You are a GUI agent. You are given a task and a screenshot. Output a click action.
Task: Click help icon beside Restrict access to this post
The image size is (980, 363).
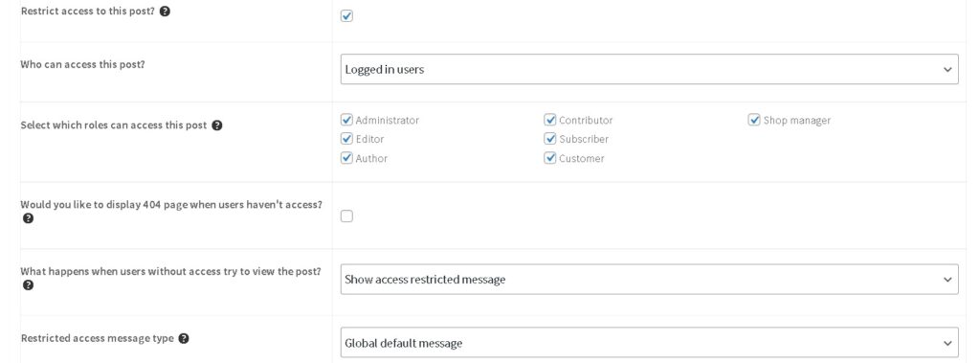pos(165,11)
